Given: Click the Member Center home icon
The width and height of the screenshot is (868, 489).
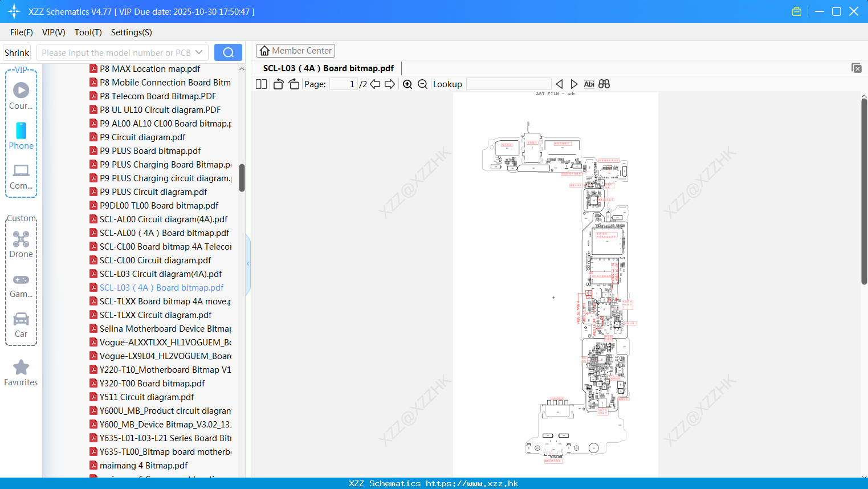Looking at the screenshot, I should pyautogui.click(x=264, y=51).
